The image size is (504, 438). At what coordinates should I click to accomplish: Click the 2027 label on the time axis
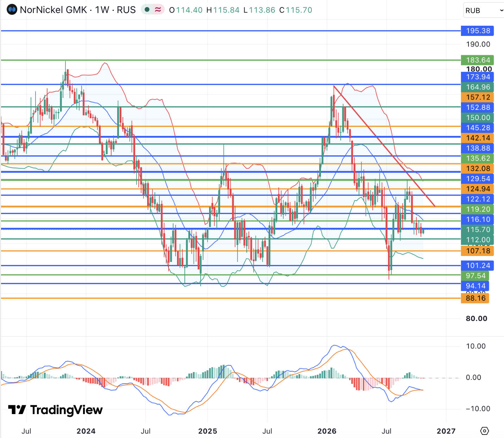coord(446,431)
